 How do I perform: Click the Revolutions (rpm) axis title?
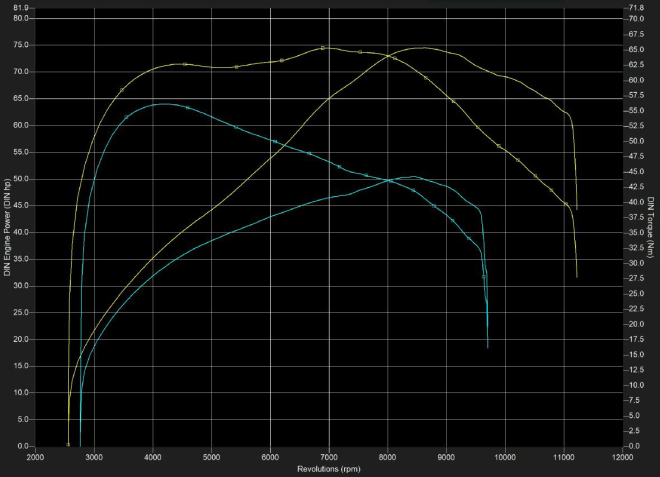pyautogui.click(x=329, y=468)
